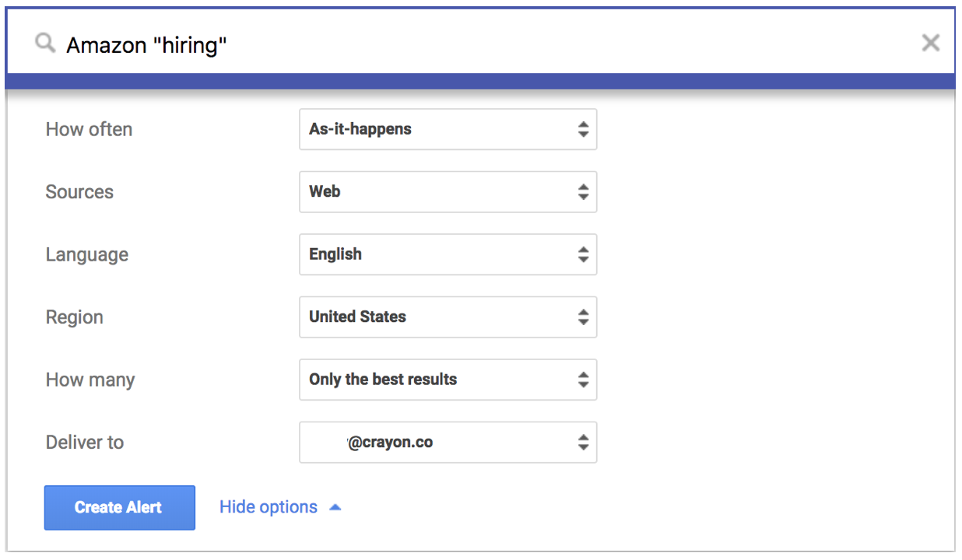Click the up-down arrows on the Web selector
The height and width of the screenshot is (560, 962).
click(583, 192)
